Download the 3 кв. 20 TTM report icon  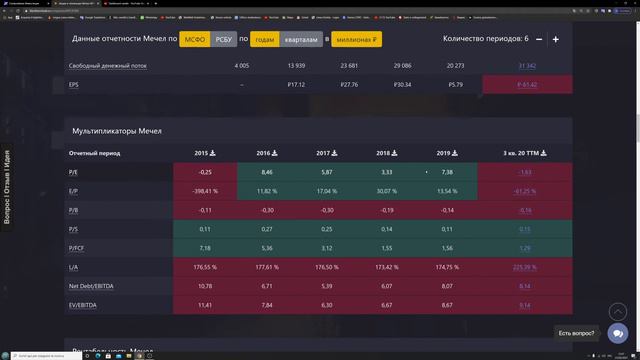(x=544, y=153)
